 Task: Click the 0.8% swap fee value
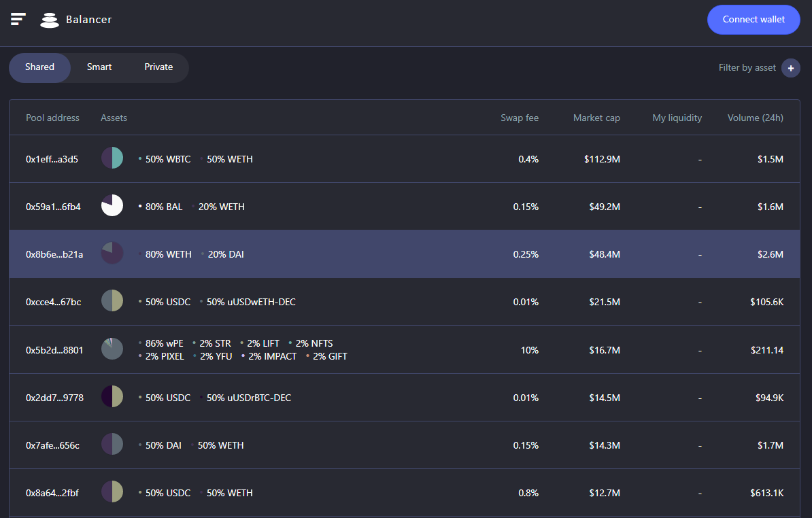pos(528,493)
